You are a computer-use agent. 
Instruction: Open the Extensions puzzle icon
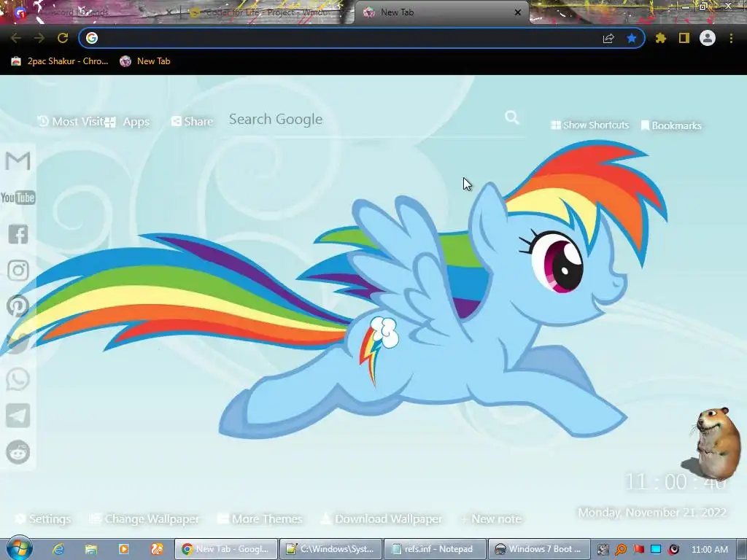click(x=660, y=38)
